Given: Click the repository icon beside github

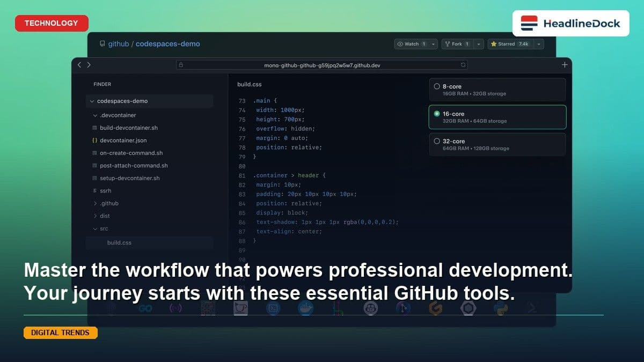Looking at the screenshot, I should (x=103, y=44).
